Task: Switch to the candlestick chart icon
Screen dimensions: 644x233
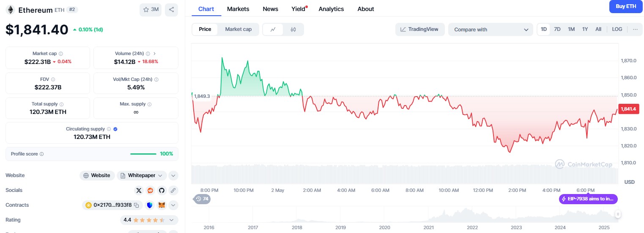Action: point(293,29)
